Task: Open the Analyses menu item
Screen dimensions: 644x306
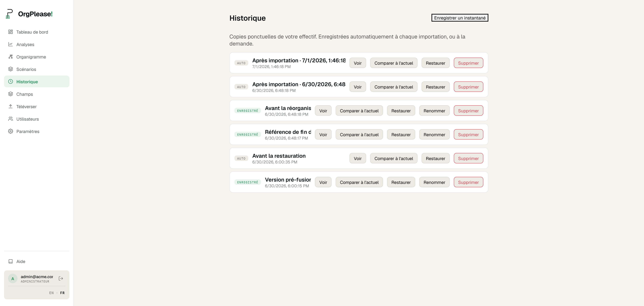Action: (37, 44)
